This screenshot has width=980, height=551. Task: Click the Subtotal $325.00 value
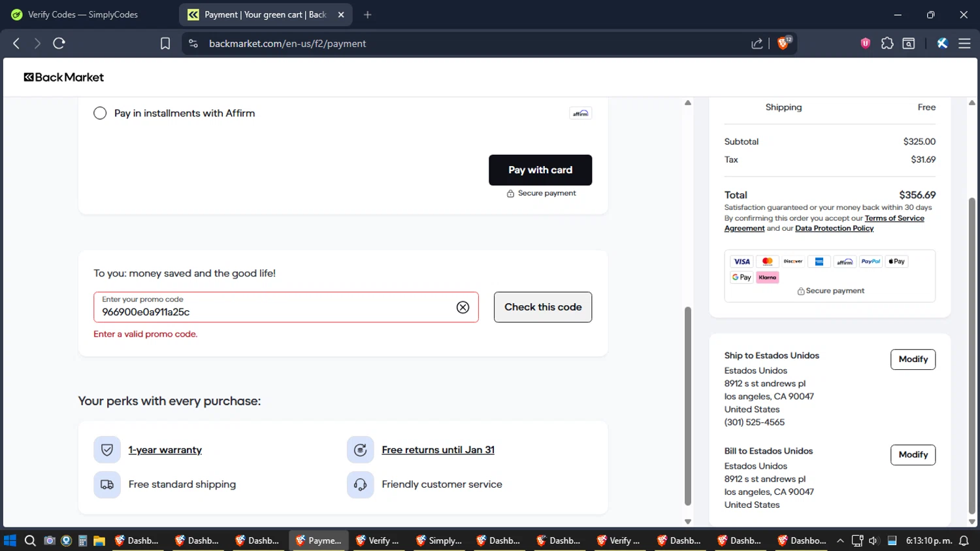pos(919,141)
